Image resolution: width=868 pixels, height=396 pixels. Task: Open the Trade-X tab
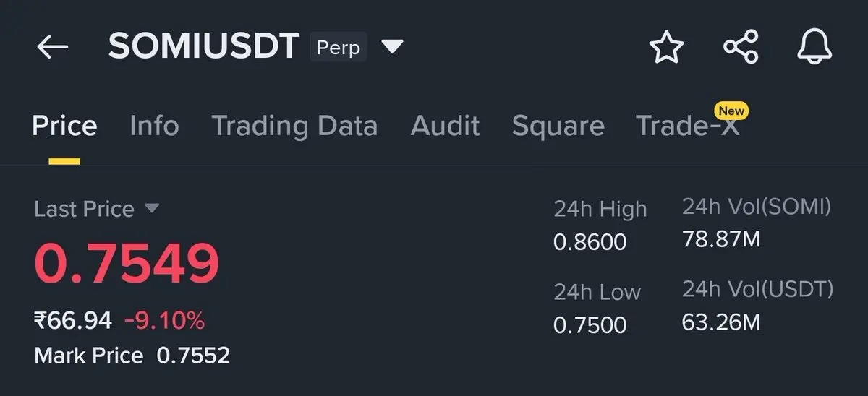[687, 126]
